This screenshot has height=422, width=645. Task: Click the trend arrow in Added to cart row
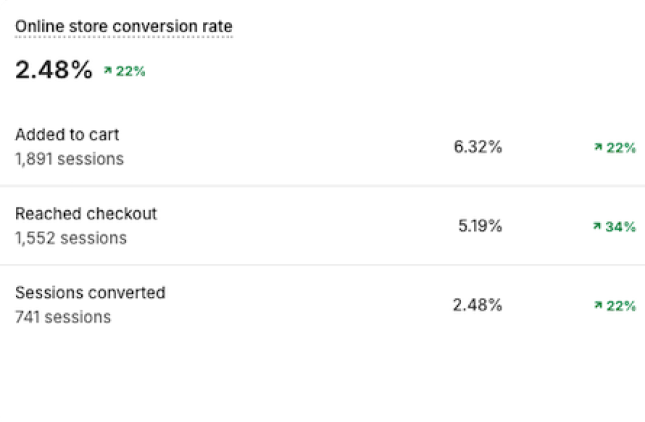coord(597,148)
